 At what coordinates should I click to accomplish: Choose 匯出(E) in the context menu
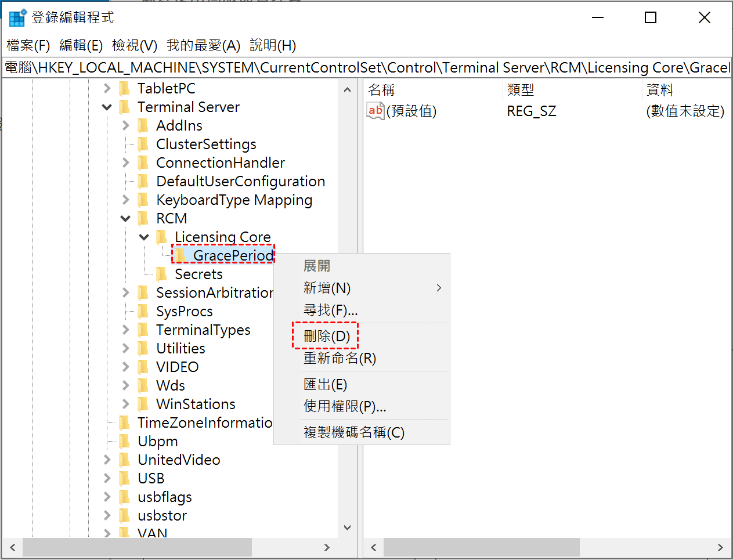361,384
